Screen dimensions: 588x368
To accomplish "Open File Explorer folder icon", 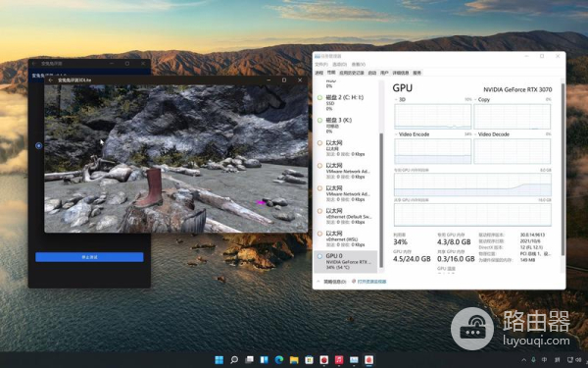I will tap(294, 360).
